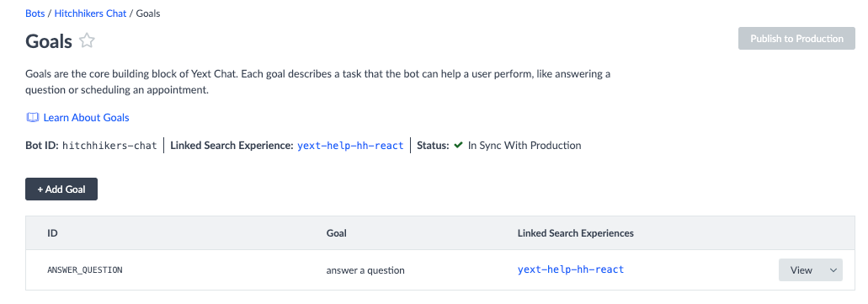Image resolution: width=868 pixels, height=304 pixels.
Task: Click the Goal column header
Action: tap(337, 233)
